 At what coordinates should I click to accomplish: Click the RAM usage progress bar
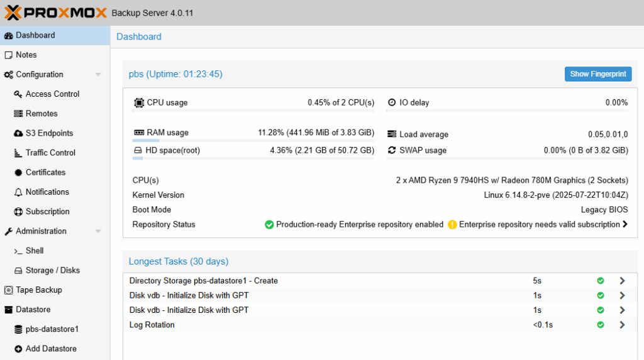click(253, 141)
